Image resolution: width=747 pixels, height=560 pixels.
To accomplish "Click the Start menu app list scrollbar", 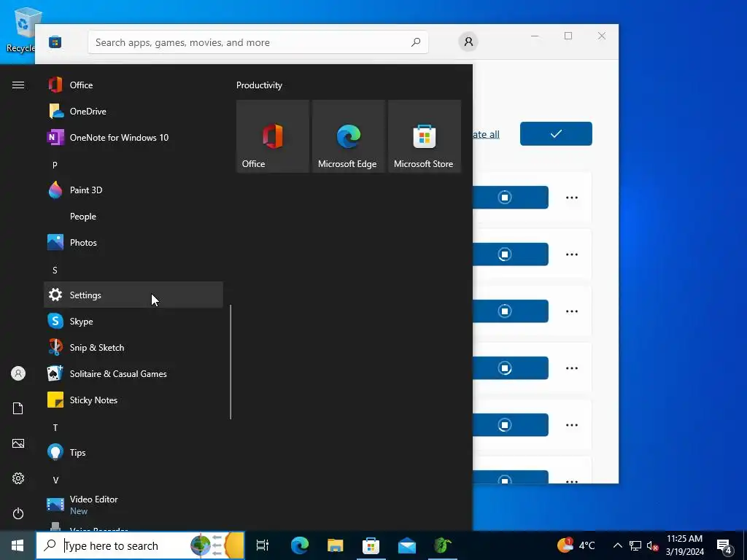I will [231, 362].
